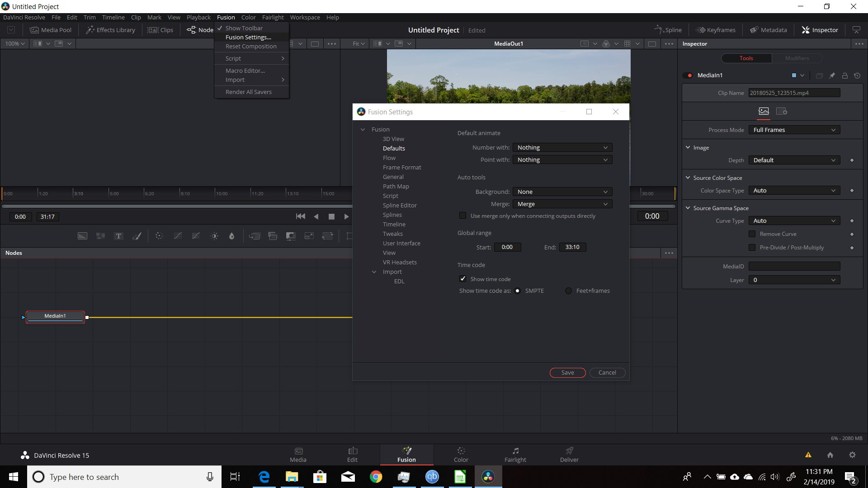Add a FastNoise node from the toolbar
Image resolution: width=868 pixels, height=488 pixels.
point(100,236)
